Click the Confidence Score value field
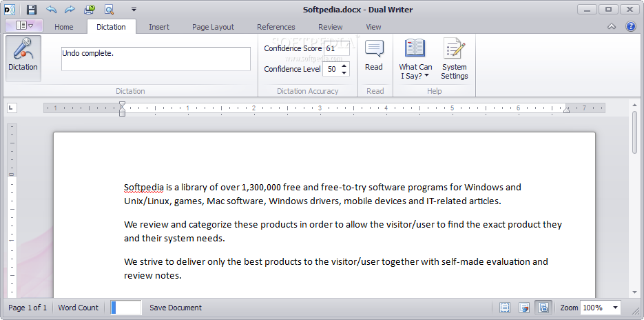 pyautogui.click(x=336, y=48)
